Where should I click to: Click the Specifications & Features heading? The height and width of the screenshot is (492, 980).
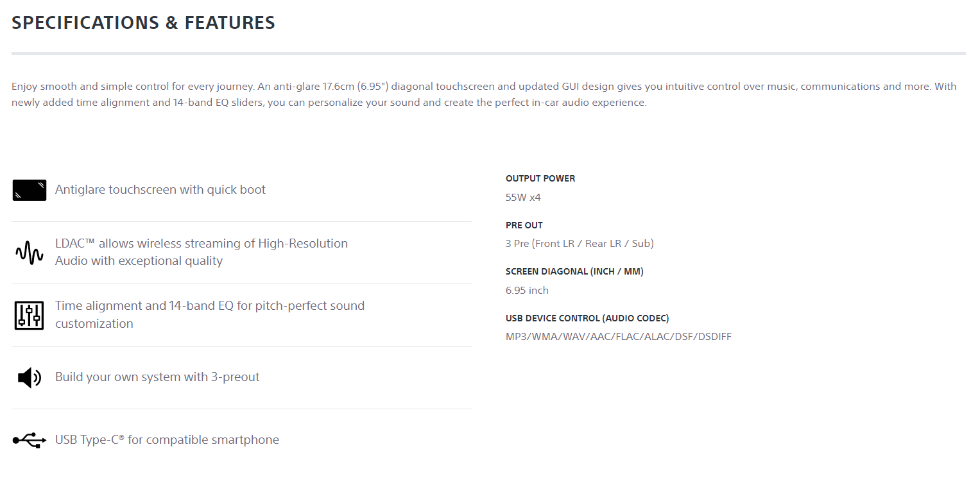pos(143,23)
